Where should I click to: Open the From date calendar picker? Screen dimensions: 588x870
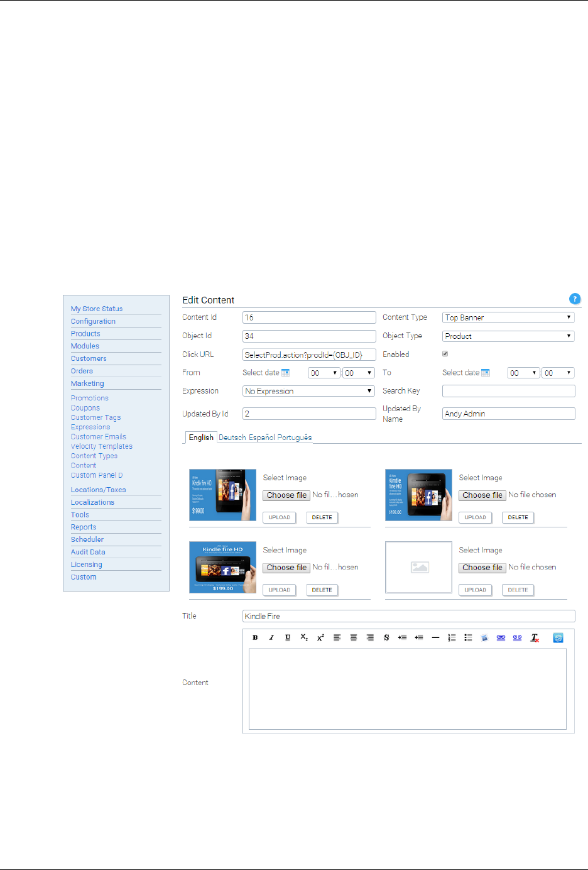pyautogui.click(x=285, y=373)
